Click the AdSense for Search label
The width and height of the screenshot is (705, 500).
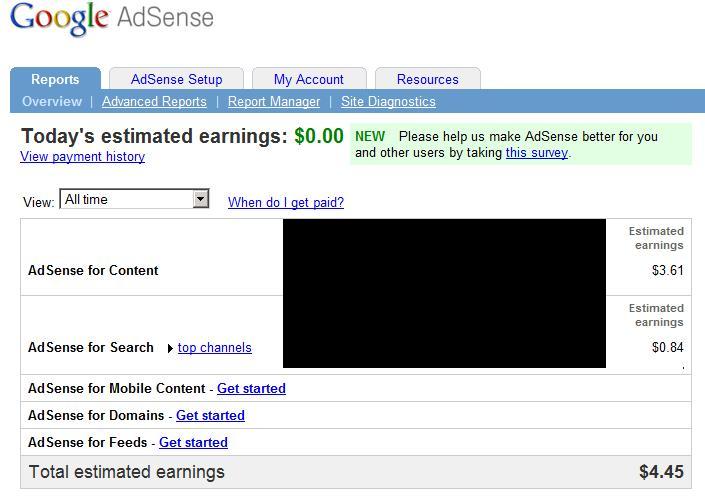[91, 348]
